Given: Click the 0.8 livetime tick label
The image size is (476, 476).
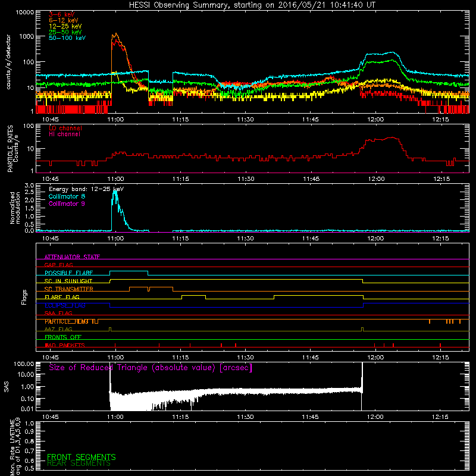Looking at the screenshot, I should pos(29,441).
